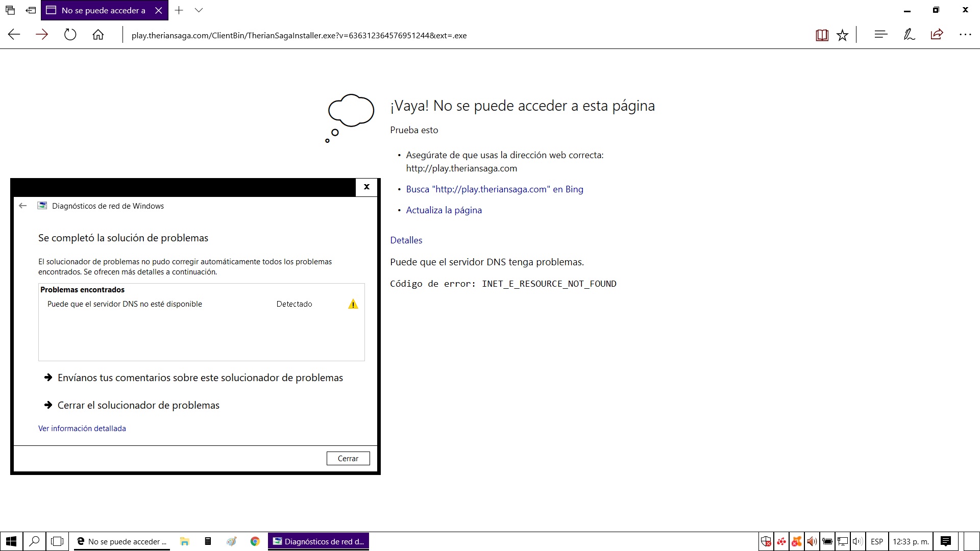The image size is (980, 551).
Task: Make a web note with pen icon
Action: point(909,35)
